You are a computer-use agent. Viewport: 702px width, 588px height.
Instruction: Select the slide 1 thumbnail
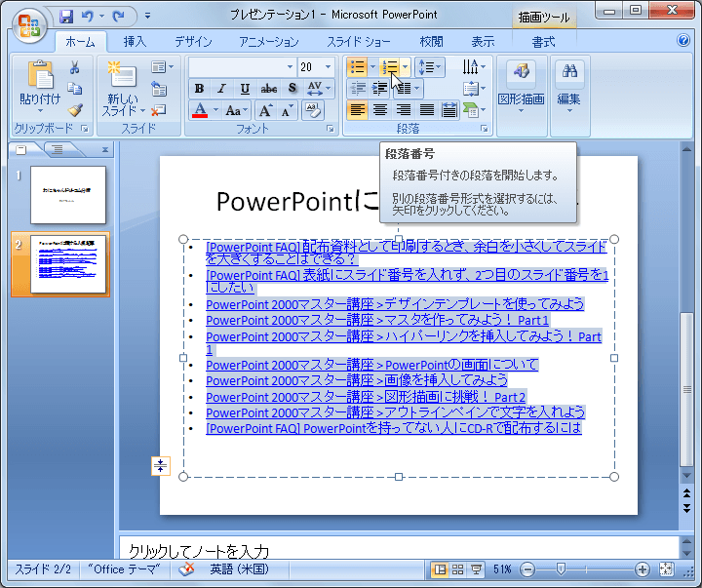68,195
